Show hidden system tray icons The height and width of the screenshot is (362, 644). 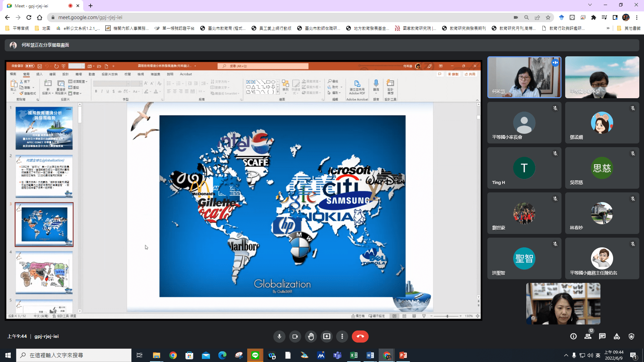[566, 355]
